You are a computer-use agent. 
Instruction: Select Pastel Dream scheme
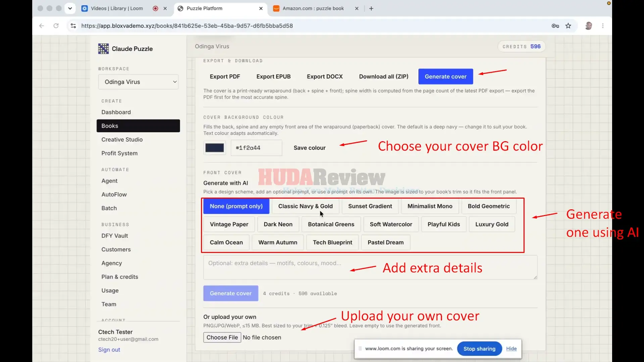click(386, 243)
